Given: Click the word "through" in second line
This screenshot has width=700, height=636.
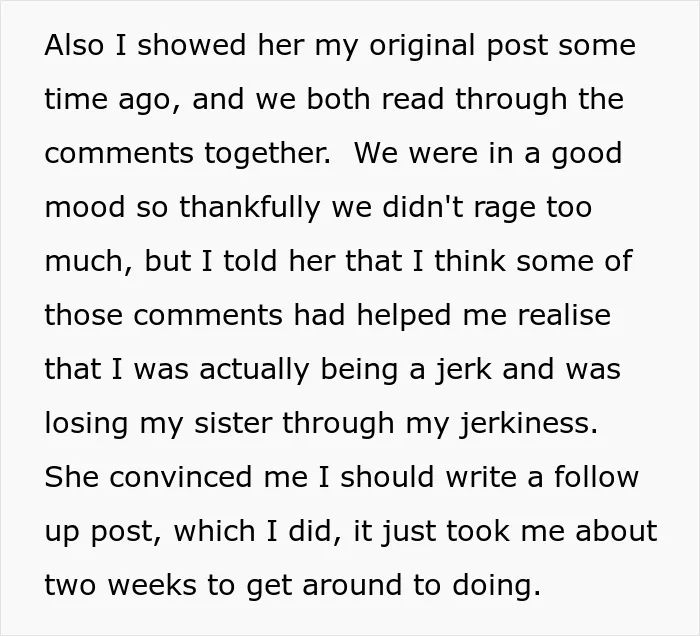Looking at the screenshot, I should (x=511, y=101).
